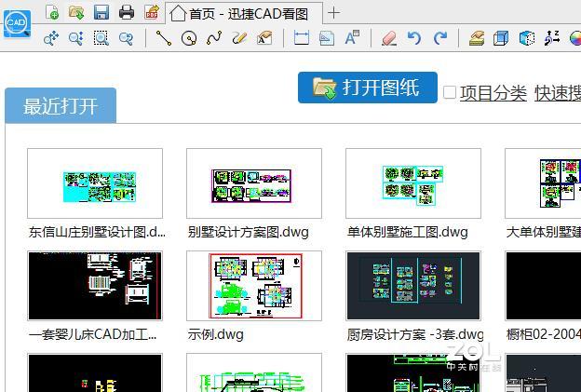The width and height of the screenshot is (581, 392).
Task: Open a drawing via folder icon
Action: (76, 13)
